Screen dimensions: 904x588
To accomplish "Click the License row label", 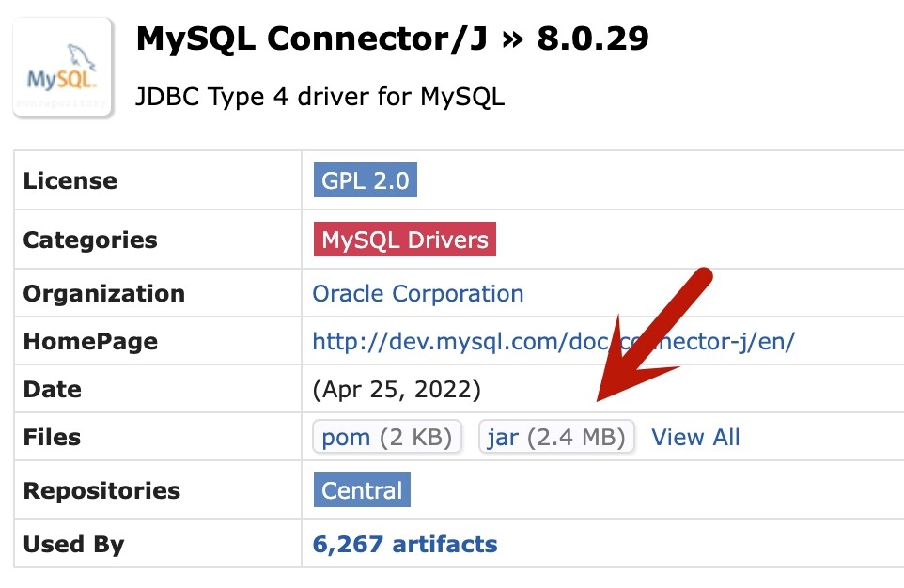I will click(70, 181).
